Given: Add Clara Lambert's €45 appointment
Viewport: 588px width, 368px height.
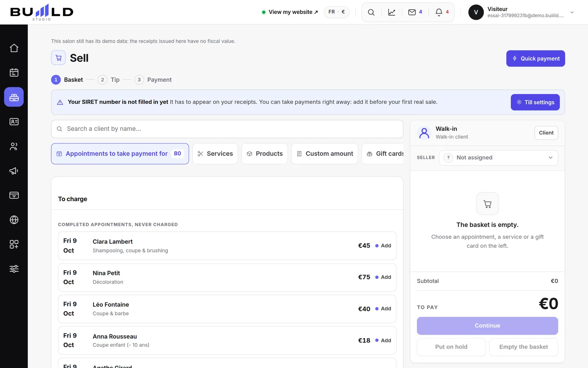Looking at the screenshot, I should pos(383,246).
